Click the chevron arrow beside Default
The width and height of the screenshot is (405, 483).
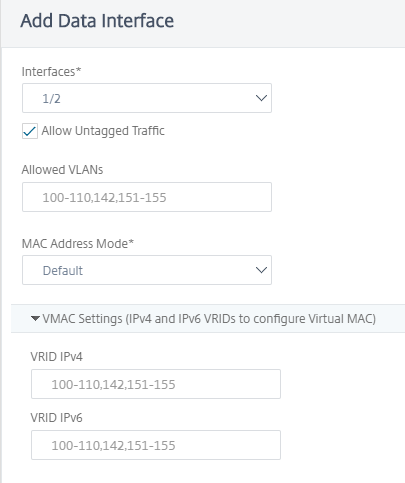(261, 270)
